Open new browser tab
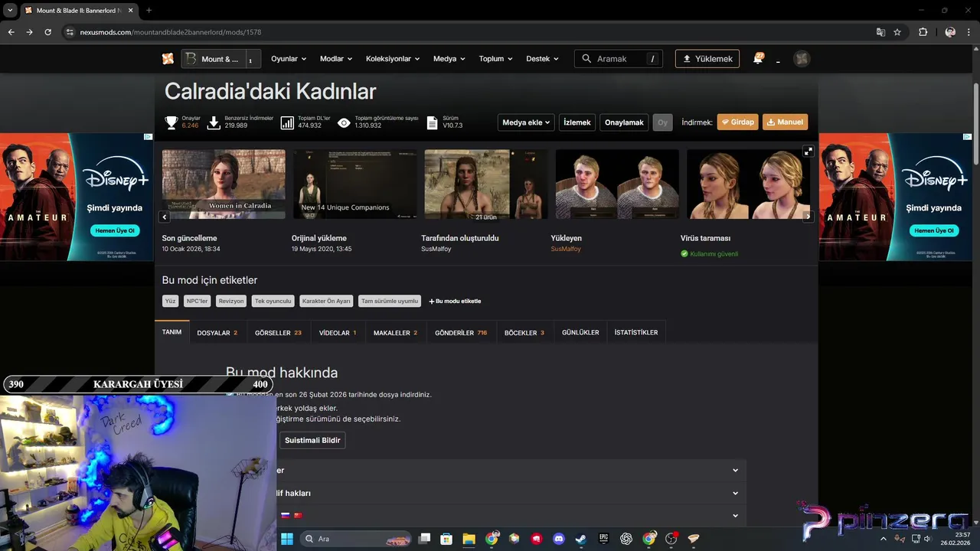The width and height of the screenshot is (980, 551). 149,11
